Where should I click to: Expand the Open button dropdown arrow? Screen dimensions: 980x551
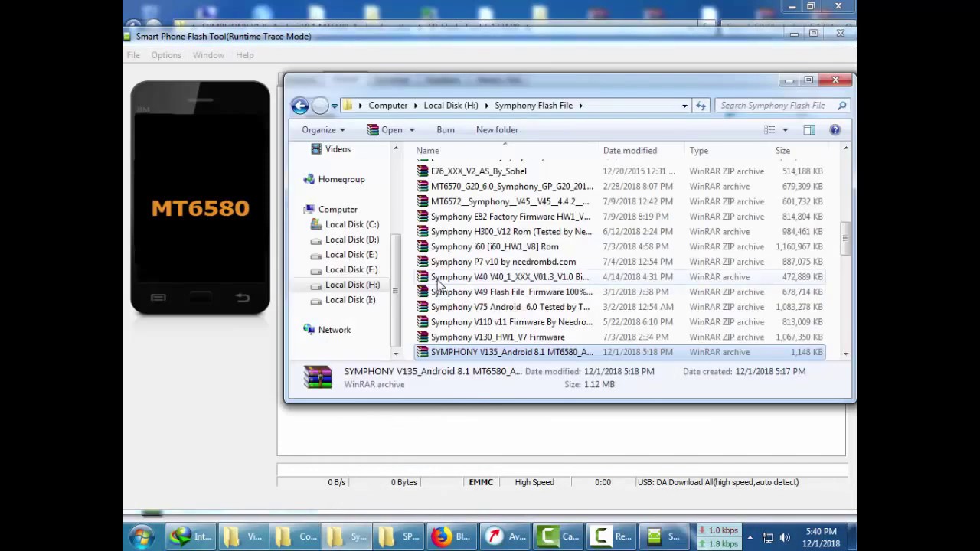(x=412, y=130)
